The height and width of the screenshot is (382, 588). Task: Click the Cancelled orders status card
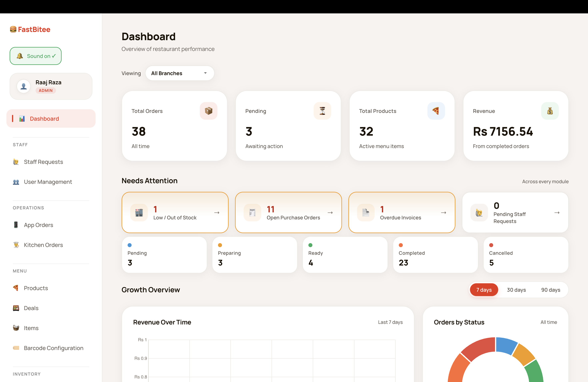click(526, 255)
